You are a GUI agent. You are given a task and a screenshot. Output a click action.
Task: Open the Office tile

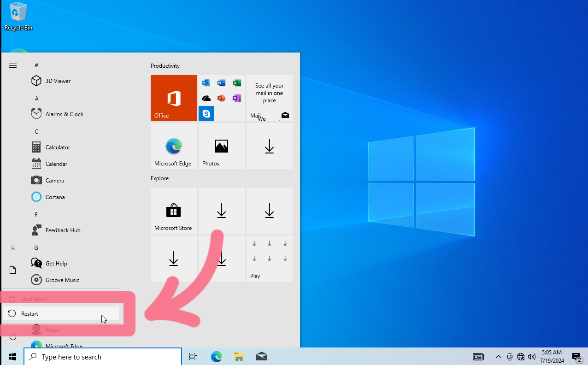pyautogui.click(x=173, y=98)
